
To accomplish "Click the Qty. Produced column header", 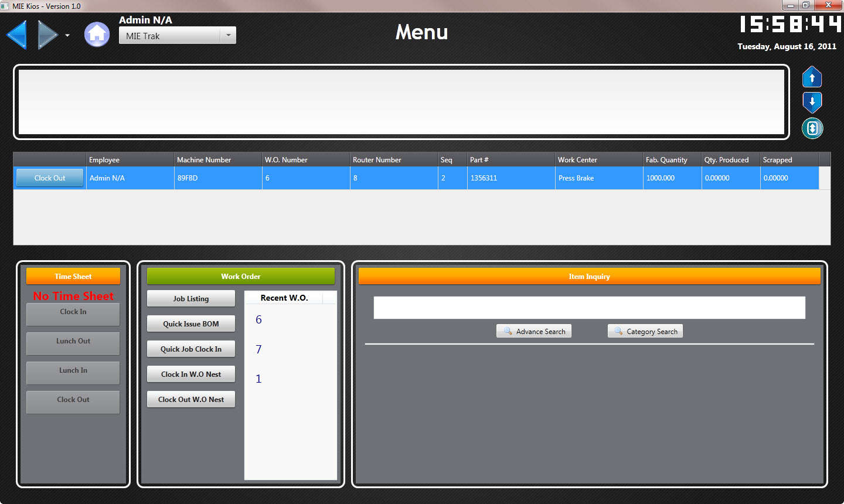I will (x=731, y=159).
